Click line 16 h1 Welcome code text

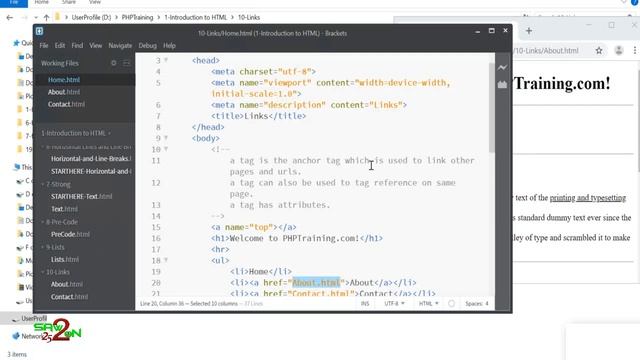[297, 238]
